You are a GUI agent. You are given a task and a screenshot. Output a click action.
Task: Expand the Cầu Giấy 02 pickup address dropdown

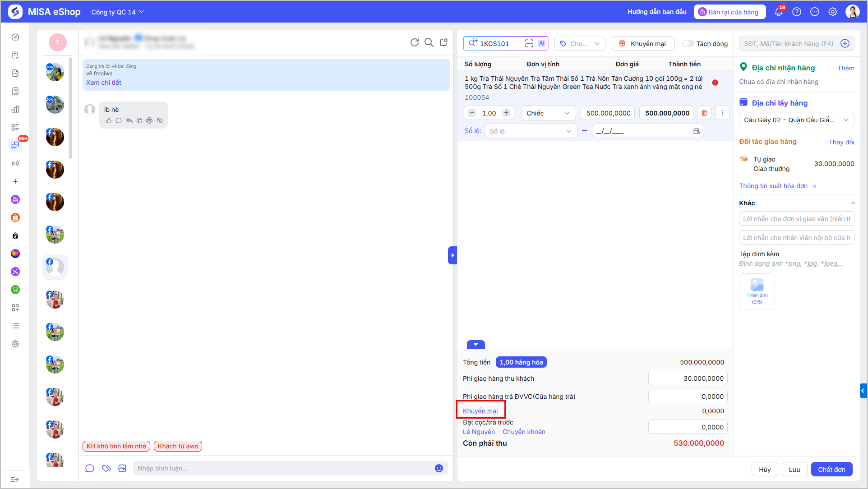pos(796,120)
